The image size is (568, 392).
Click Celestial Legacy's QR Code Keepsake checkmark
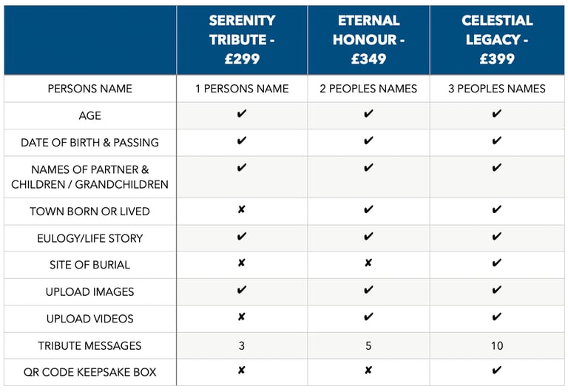(497, 370)
